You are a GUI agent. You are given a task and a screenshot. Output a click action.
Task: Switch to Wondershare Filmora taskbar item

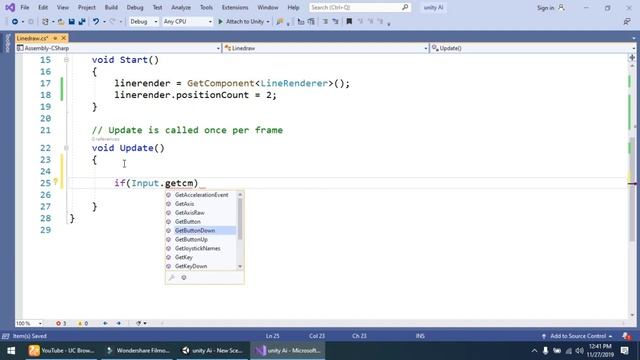tap(138, 351)
